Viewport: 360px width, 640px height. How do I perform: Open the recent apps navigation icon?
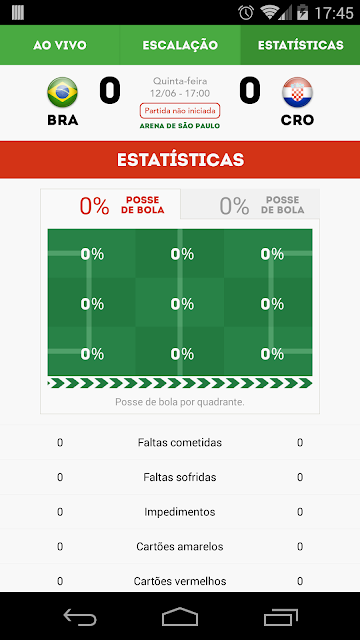click(x=280, y=617)
